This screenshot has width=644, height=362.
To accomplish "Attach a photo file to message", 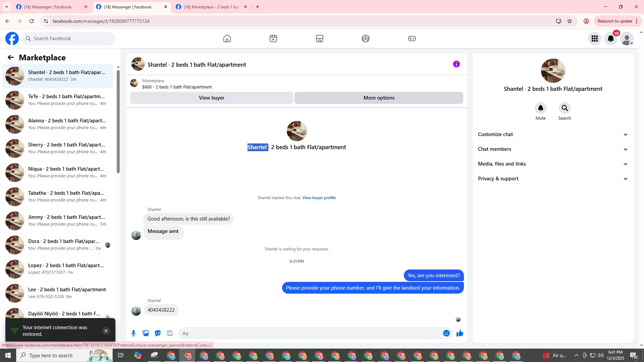I will coord(146,333).
